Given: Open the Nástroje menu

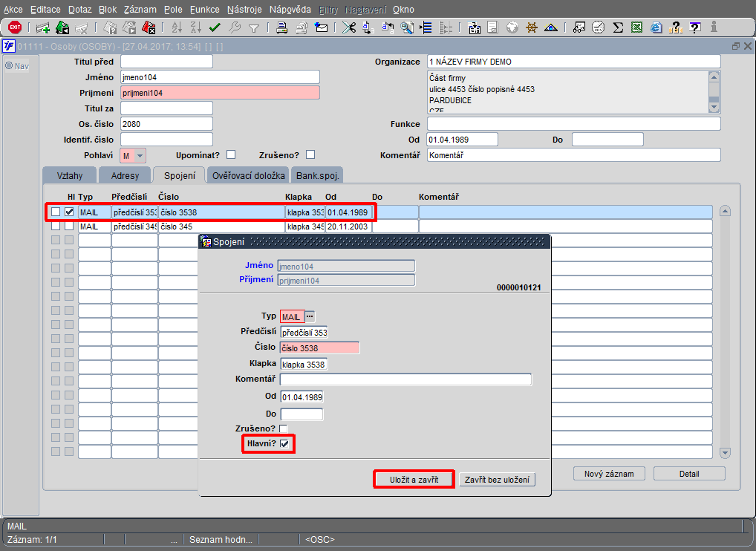Looking at the screenshot, I should pyautogui.click(x=244, y=10).
